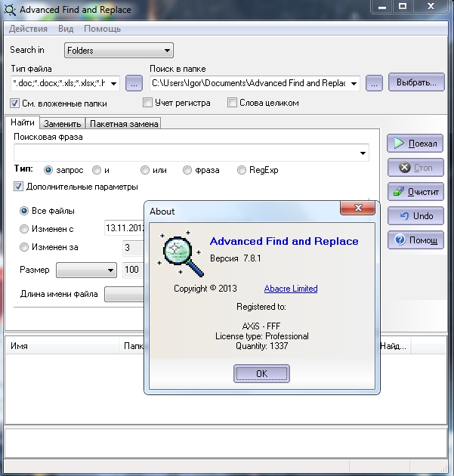Click the browse button next to folder path
The width and height of the screenshot is (454, 476).
click(x=374, y=83)
